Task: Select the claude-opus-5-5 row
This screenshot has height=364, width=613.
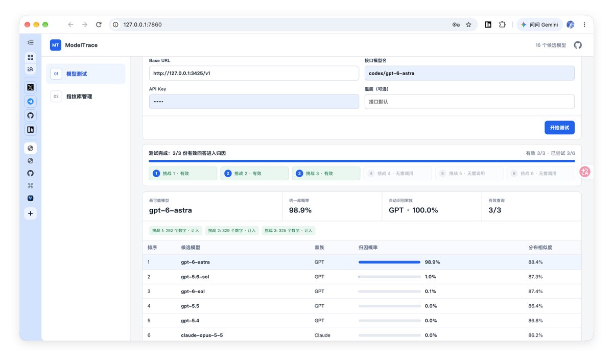Action: (x=362, y=335)
